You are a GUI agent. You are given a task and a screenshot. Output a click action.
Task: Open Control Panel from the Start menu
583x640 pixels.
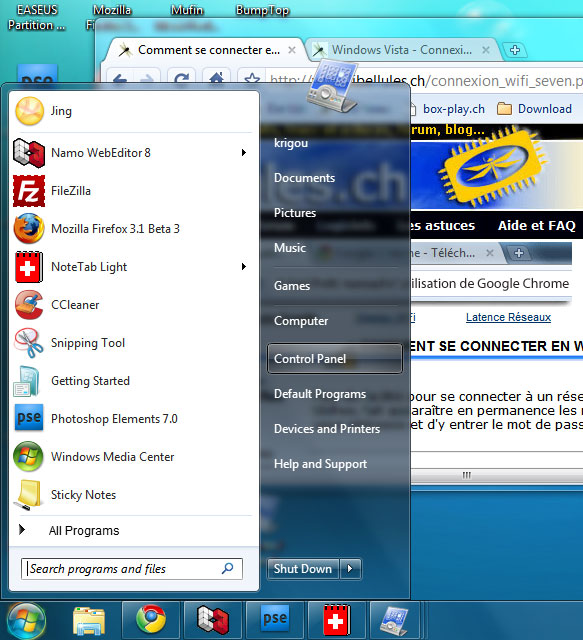coord(335,359)
